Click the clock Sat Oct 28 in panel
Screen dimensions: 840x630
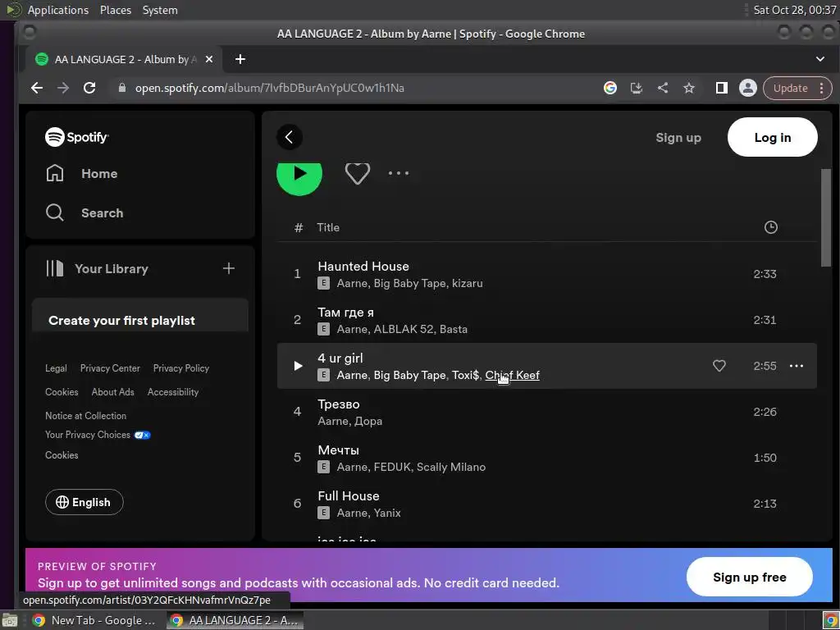(x=794, y=10)
